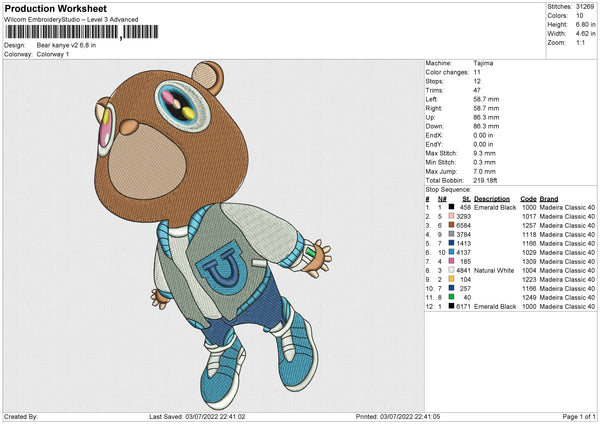Click the 'Natural White' description
The height and width of the screenshot is (424, 600).
[x=494, y=271]
